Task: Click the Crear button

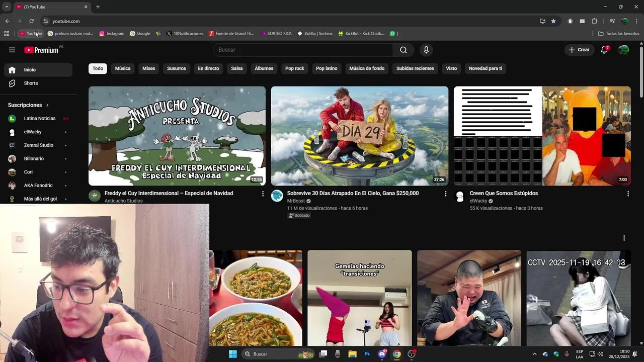Action: coord(579,50)
